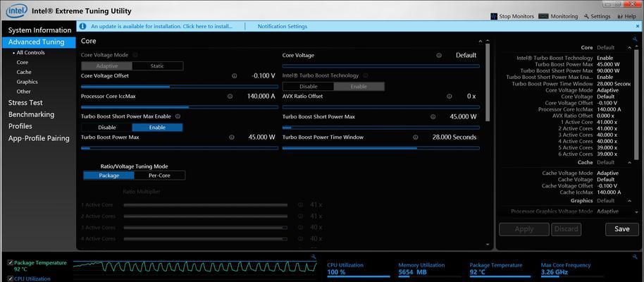Click blue info icon in update notification

tap(83, 26)
